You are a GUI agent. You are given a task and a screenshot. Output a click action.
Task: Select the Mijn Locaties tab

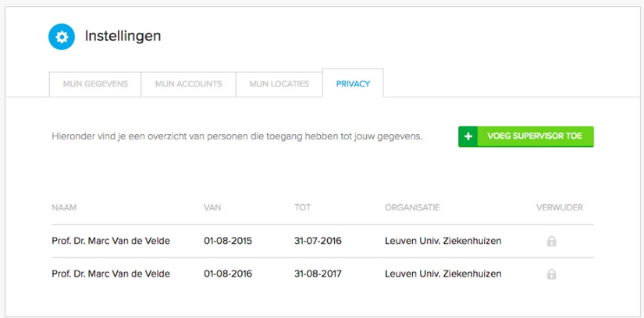pos(279,84)
